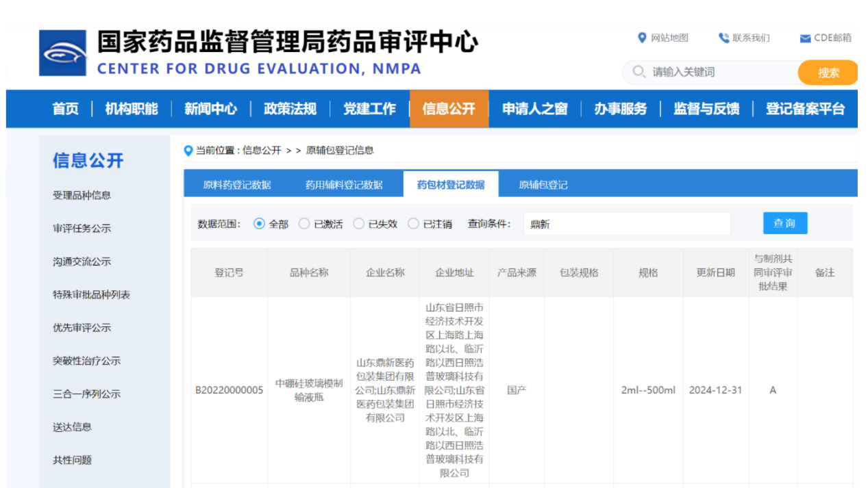Open 三合一序列公示 in the sidebar
The width and height of the screenshot is (868, 488).
pyautogui.click(x=87, y=394)
